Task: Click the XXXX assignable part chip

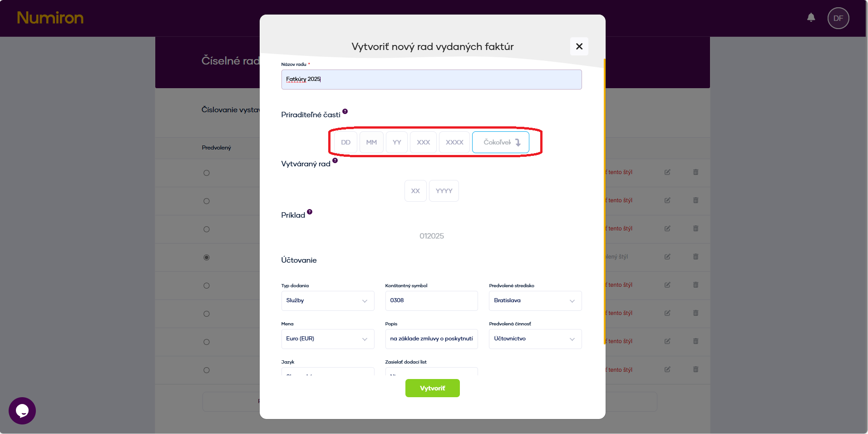Action: [x=454, y=142]
